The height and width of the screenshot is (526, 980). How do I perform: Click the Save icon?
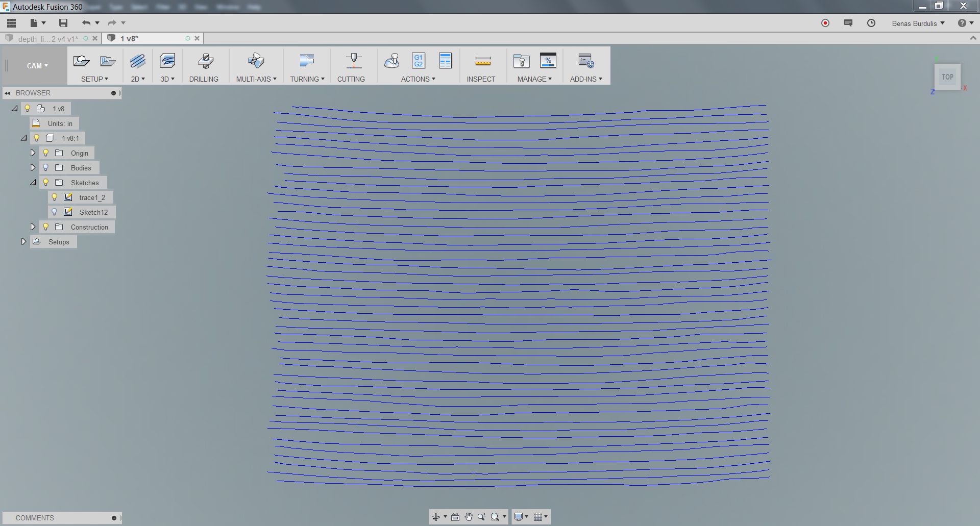(x=63, y=23)
